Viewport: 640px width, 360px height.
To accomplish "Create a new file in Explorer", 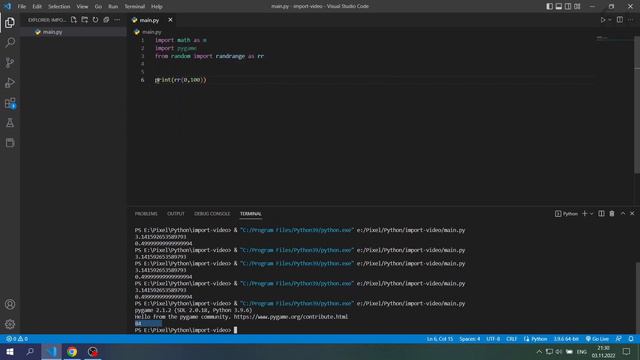I will [x=73, y=20].
